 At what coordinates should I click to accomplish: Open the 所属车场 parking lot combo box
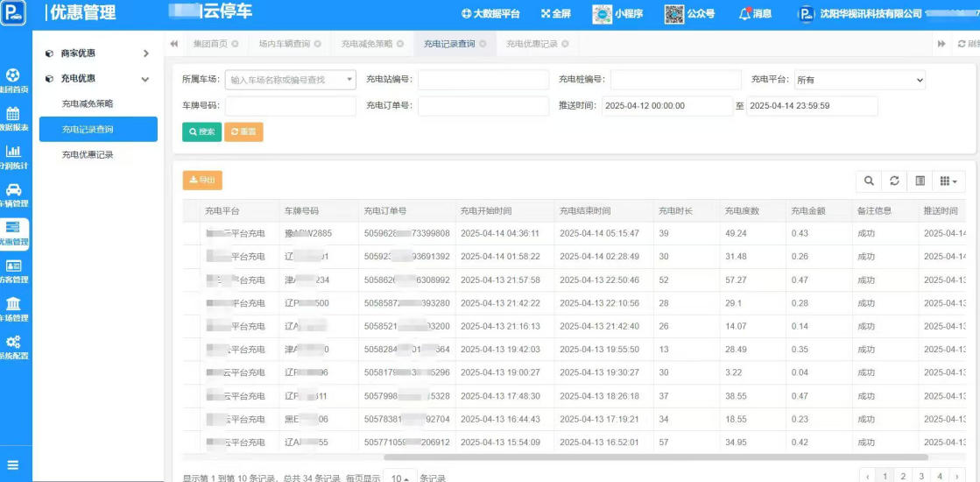click(291, 80)
